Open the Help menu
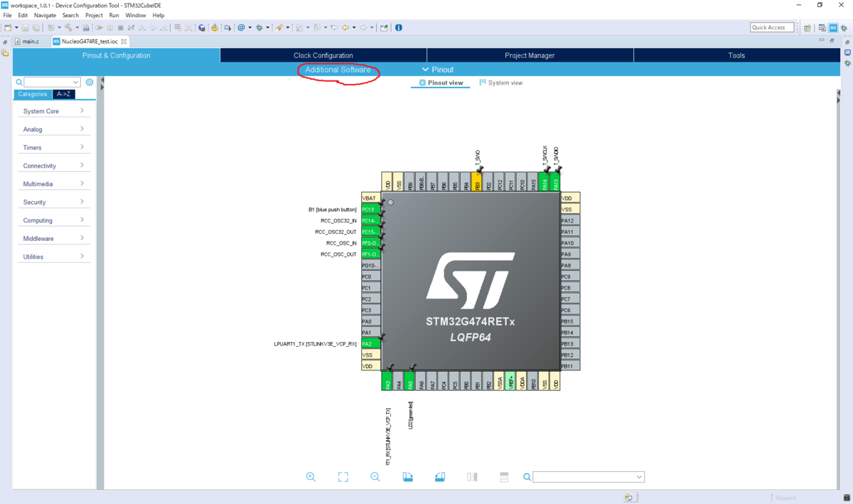This screenshot has width=853, height=504. 158,15
